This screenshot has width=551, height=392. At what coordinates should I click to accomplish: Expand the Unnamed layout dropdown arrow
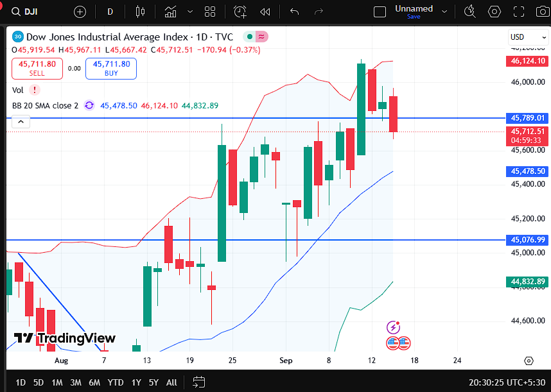443,12
